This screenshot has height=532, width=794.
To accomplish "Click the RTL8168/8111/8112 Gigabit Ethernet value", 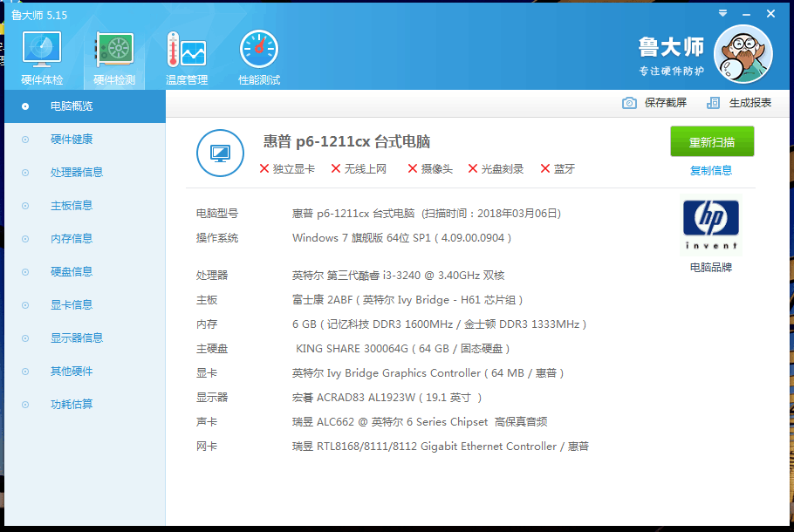I will (441, 447).
